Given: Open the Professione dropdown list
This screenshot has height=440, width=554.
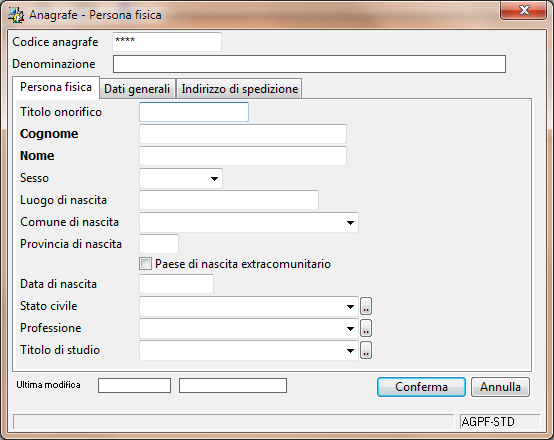Looking at the screenshot, I should 350,328.
